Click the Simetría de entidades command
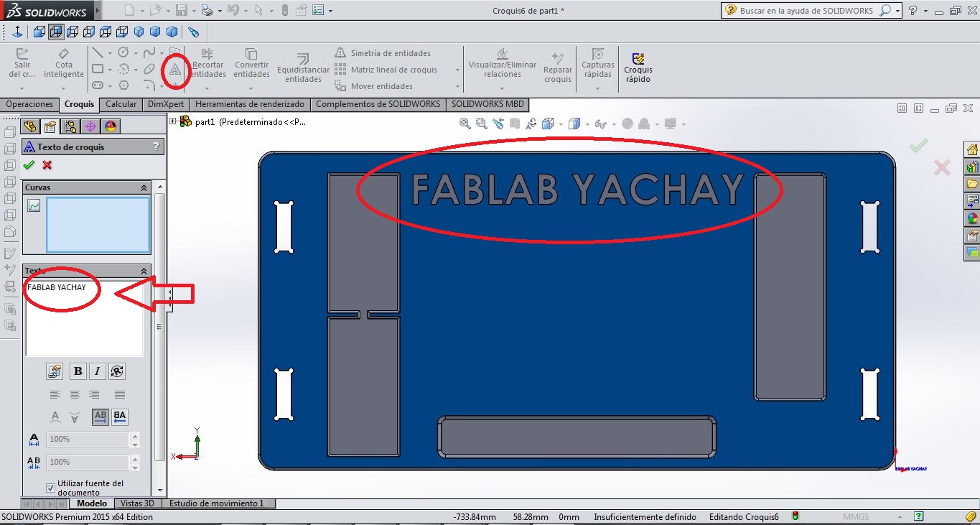Screen dimensions: 980x525 click(x=383, y=53)
